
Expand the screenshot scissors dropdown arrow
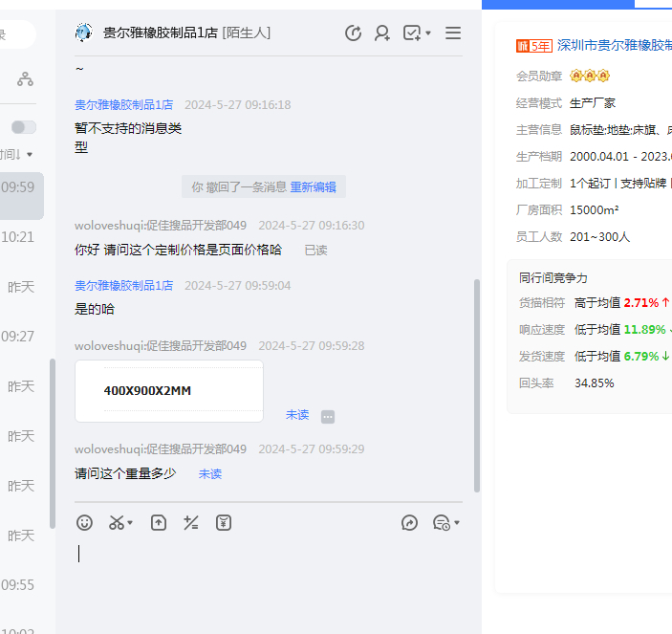click(130, 523)
